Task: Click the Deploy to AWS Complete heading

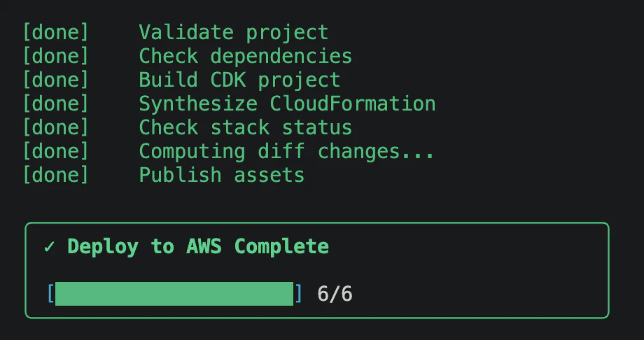Action: (x=198, y=246)
